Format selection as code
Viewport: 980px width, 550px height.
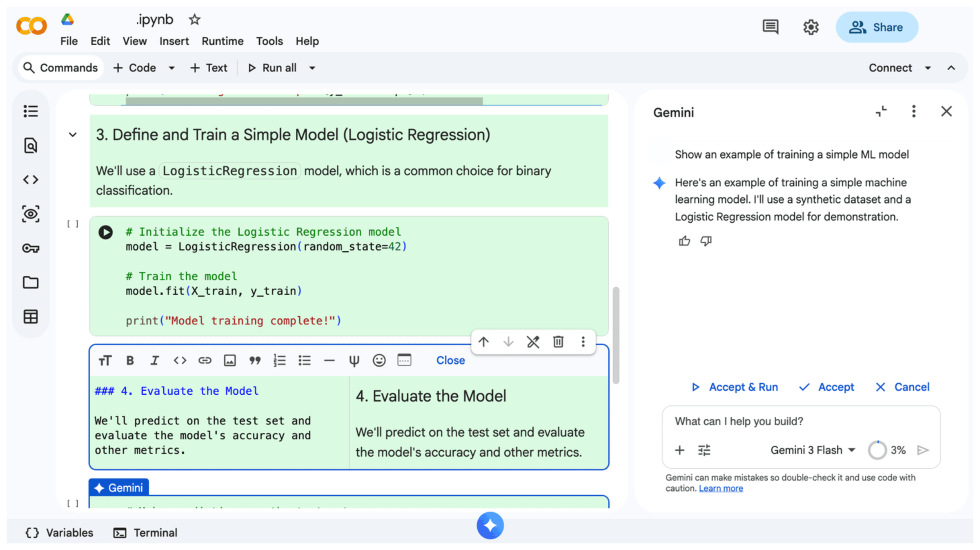(180, 360)
